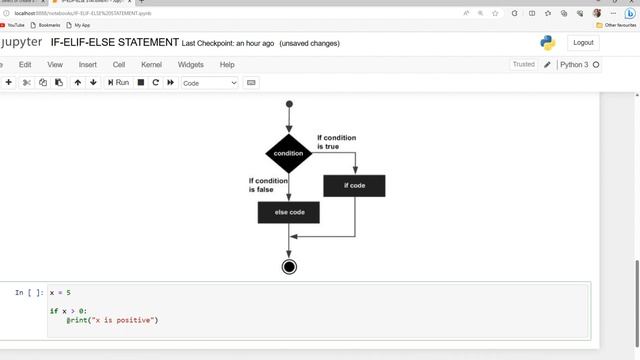This screenshot has width=640, height=360.
Task: Click the Logout button
Action: coord(583,42)
